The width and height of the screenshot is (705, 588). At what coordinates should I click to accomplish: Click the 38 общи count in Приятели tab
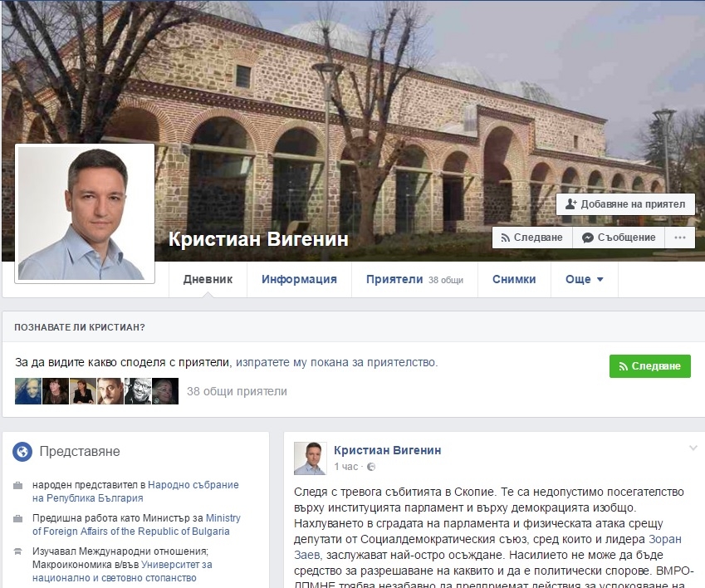(x=446, y=280)
